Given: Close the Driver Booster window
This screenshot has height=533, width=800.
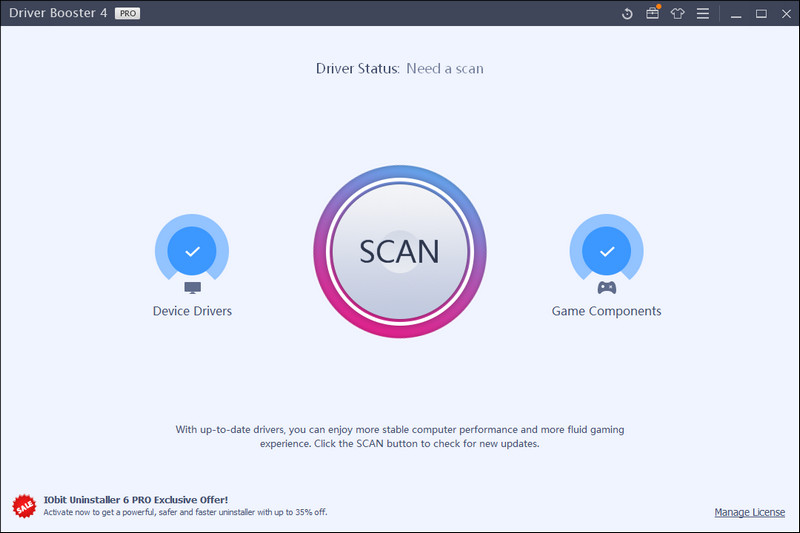Looking at the screenshot, I should click(x=786, y=14).
